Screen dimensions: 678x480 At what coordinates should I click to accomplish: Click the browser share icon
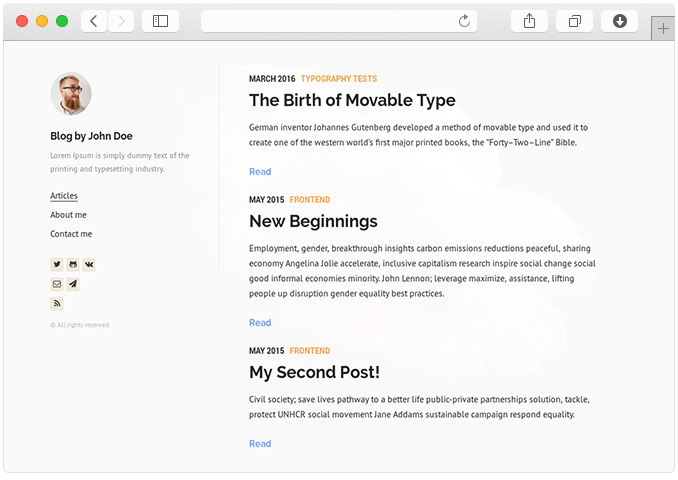tap(529, 21)
